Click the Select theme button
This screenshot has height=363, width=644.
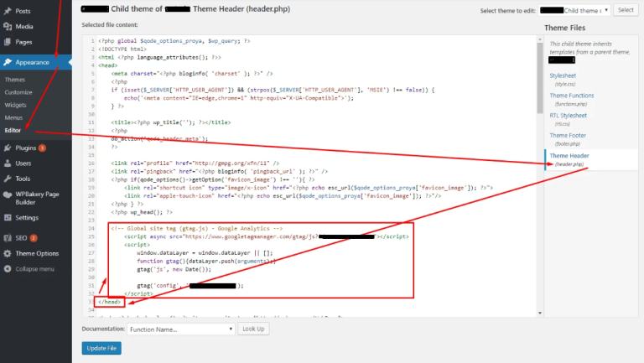point(626,10)
